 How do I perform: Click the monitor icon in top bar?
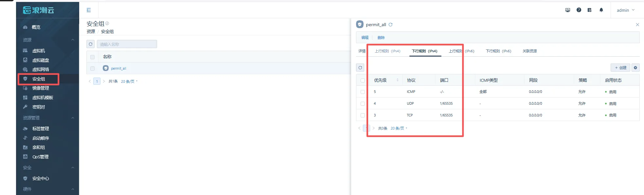[568, 10]
